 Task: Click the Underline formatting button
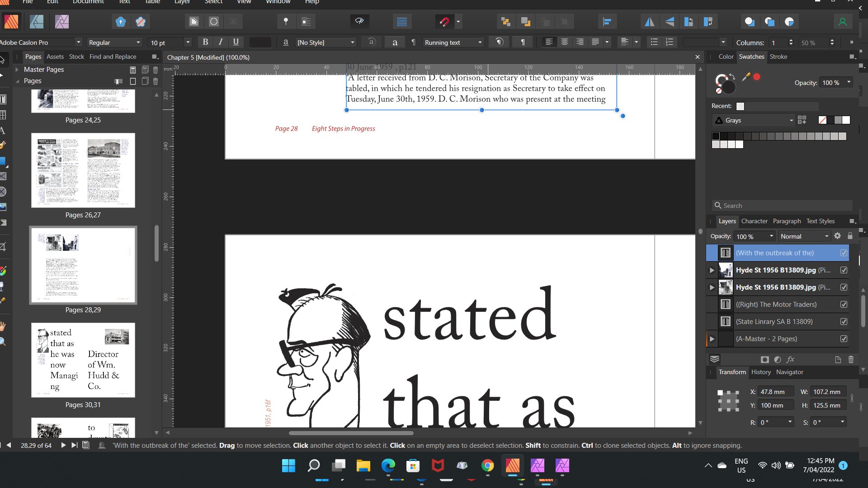pyautogui.click(x=236, y=42)
